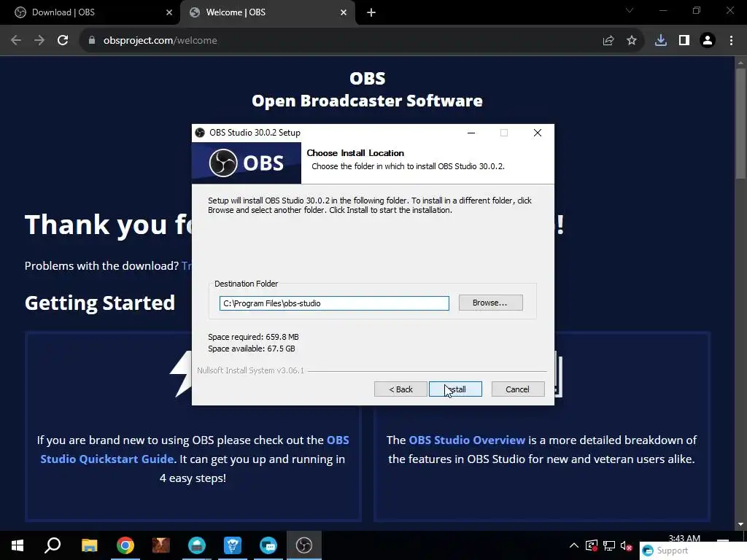Cancel the OBS Studio setup
This screenshot has height=560, width=747.
pyautogui.click(x=517, y=389)
